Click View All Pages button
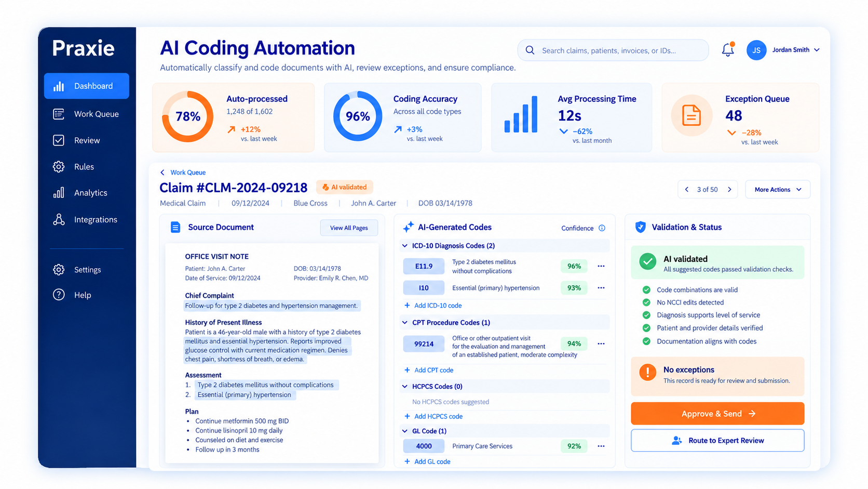Screen dimensions: 868x489 349,228
